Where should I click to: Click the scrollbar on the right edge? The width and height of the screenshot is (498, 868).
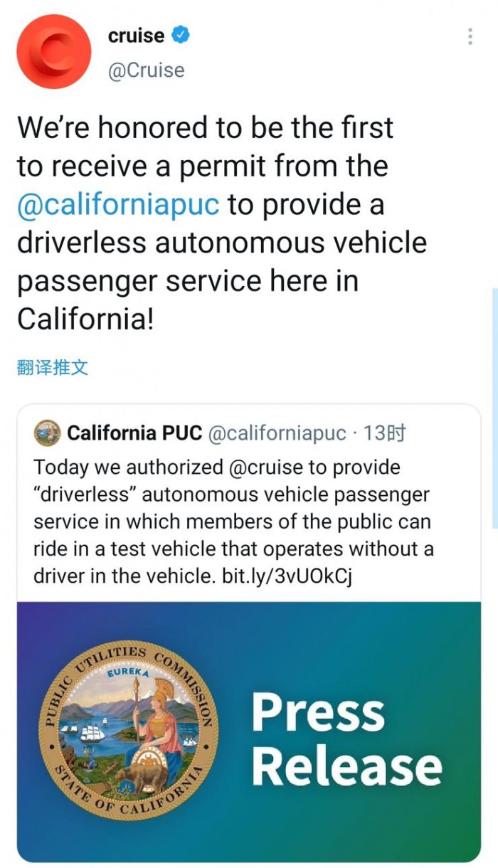point(494,406)
